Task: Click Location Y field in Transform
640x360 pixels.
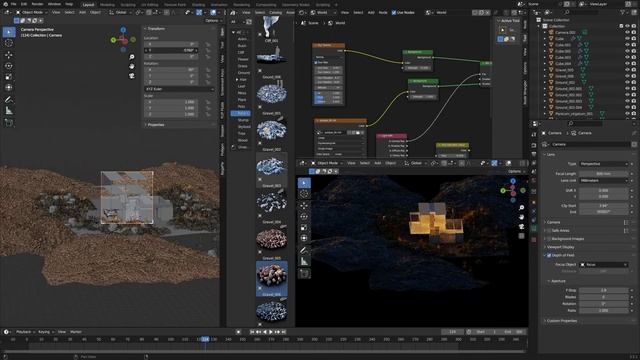Action: 171,50
